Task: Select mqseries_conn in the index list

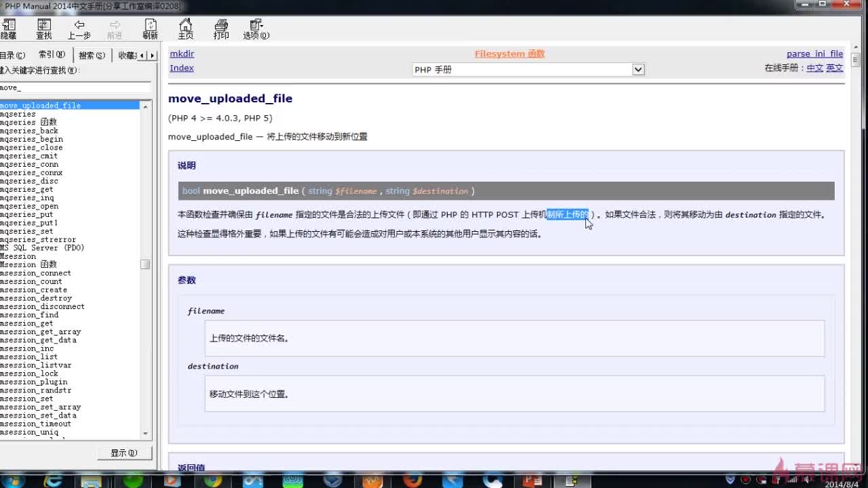Action: point(29,164)
